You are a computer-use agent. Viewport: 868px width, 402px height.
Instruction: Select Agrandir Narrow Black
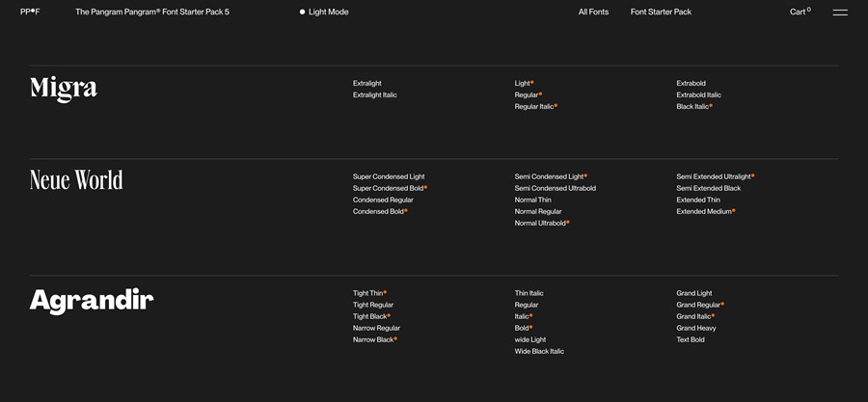click(373, 340)
